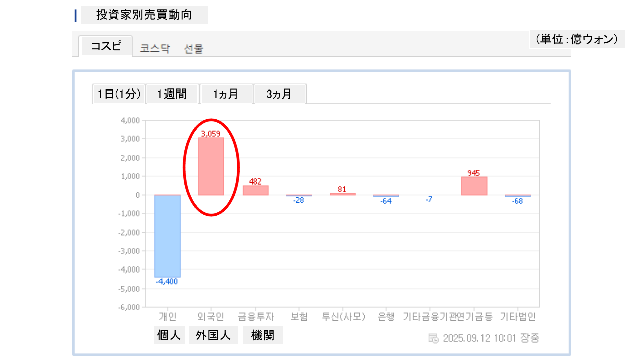Image resolution: width=644 pixels, height=362 pixels.
Task: Show the 3ヵ月 period view
Action: pyautogui.click(x=280, y=94)
